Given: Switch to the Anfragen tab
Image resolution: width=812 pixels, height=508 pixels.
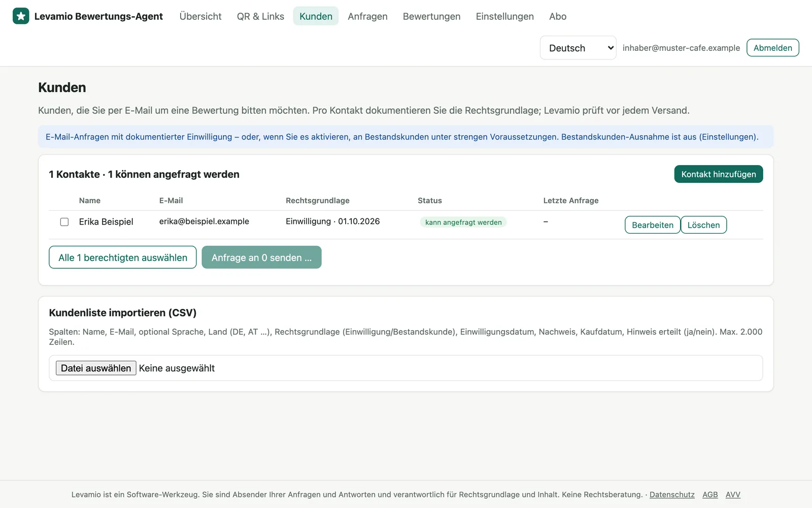Looking at the screenshot, I should [x=367, y=16].
